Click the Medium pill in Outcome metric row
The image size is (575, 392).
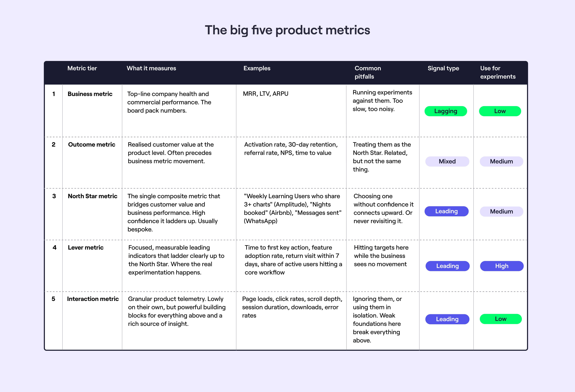(501, 161)
